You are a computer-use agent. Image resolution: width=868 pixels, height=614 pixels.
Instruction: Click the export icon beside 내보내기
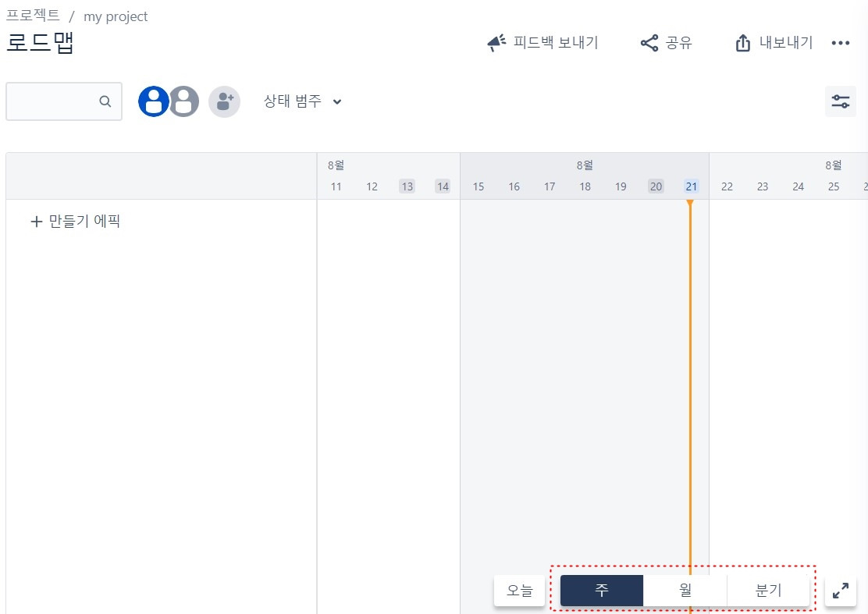point(742,43)
